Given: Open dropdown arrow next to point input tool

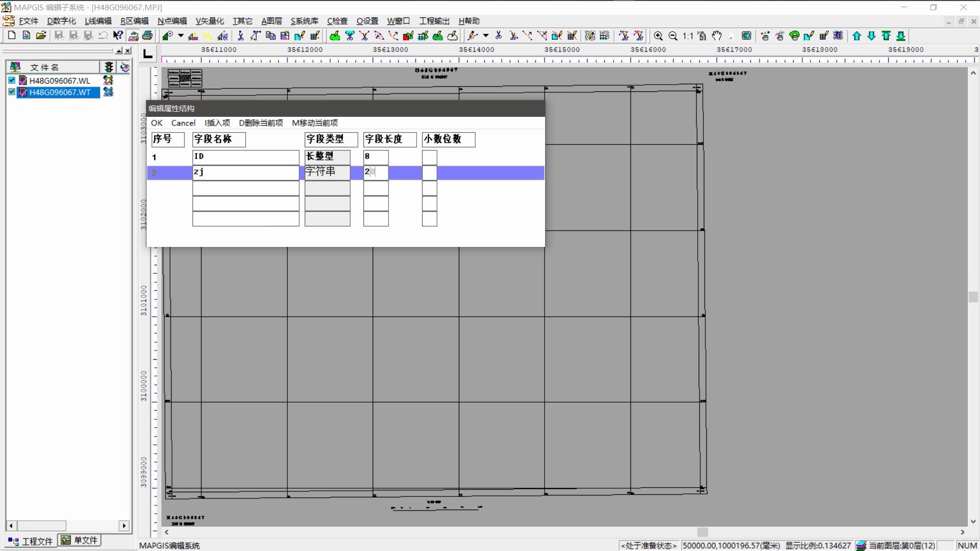Looking at the screenshot, I should (180, 36).
